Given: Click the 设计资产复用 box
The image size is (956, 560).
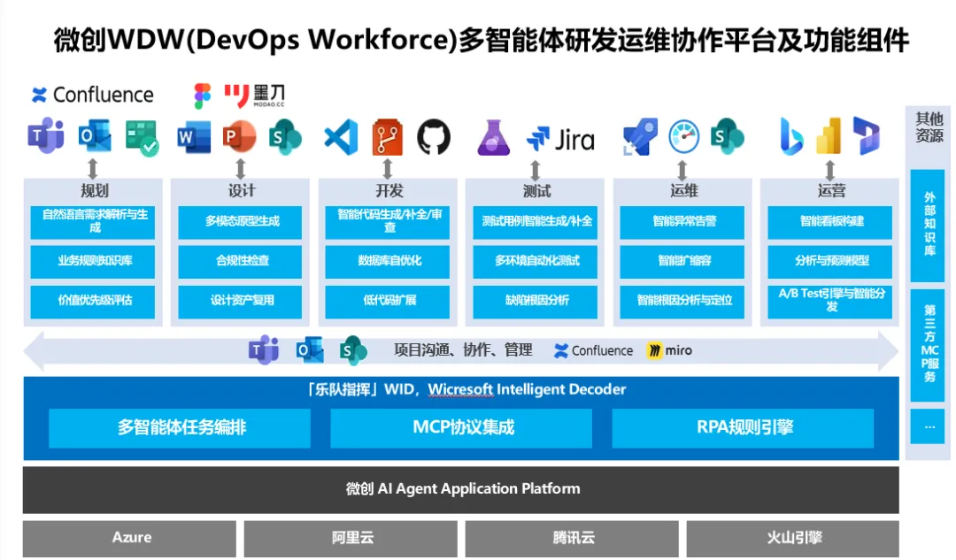Looking at the screenshot, I should pos(240,301).
